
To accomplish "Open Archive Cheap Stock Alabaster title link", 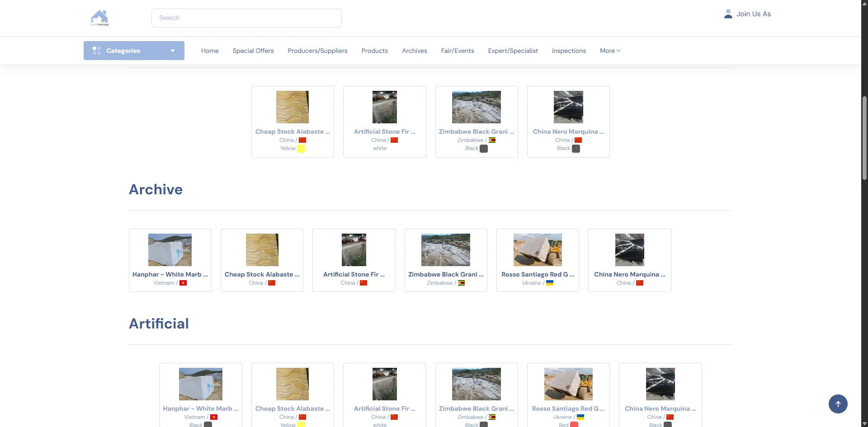I will (x=262, y=274).
